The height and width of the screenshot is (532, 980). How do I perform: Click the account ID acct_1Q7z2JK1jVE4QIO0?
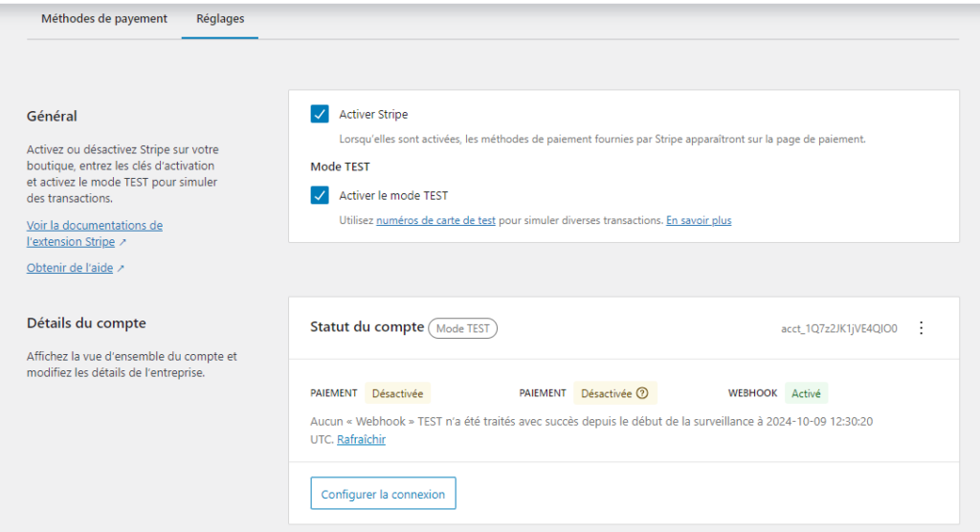click(x=838, y=328)
